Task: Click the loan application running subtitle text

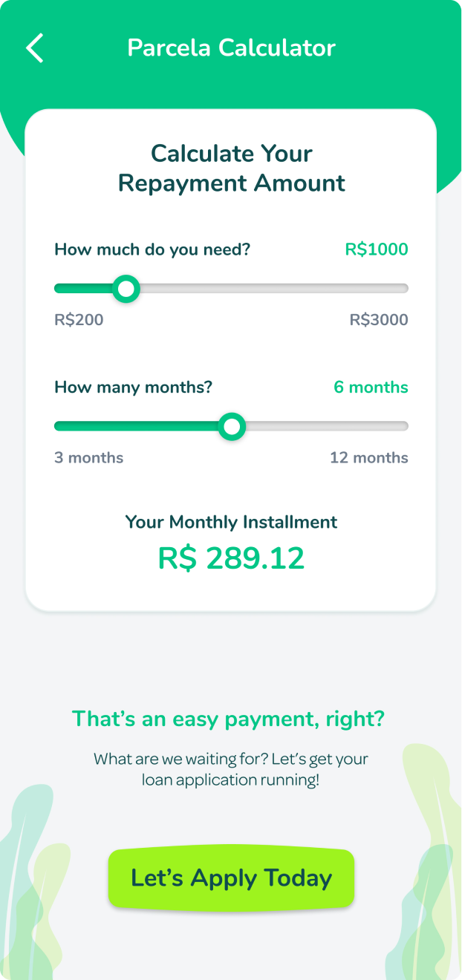Action: [231, 770]
